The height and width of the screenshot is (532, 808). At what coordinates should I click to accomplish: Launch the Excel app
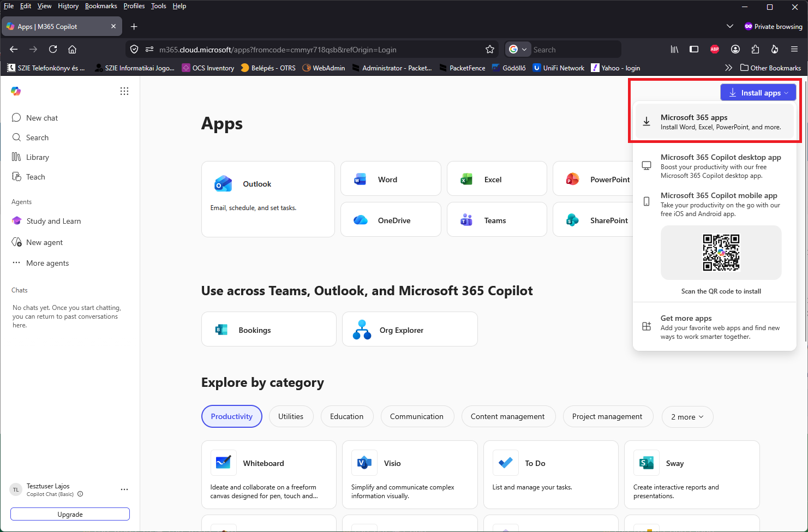click(496, 178)
